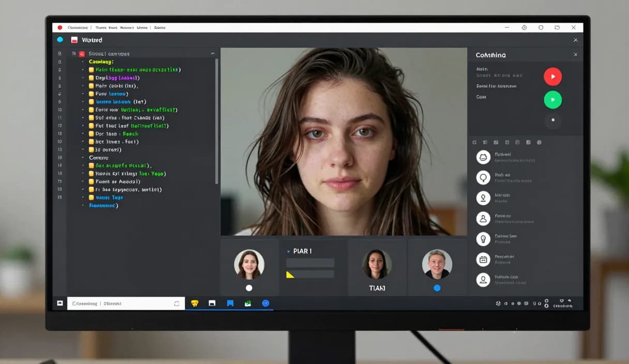Toggle the white dot under first participant thumbnail
The width and height of the screenshot is (629, 364).
pyautogui.click(x=249, y=288)
